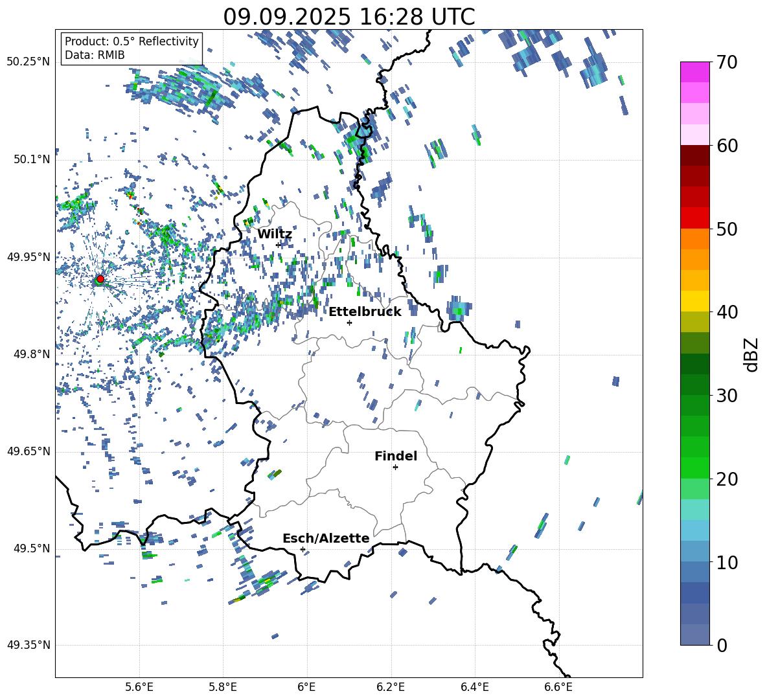Click the 49.65°N latitude label
This screenshot has height=700, width=767.
tap(29, 451)
